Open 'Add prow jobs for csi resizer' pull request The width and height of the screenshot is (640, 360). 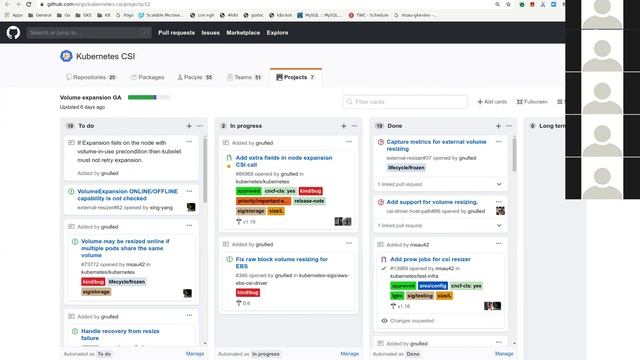(x=430, y=259)
